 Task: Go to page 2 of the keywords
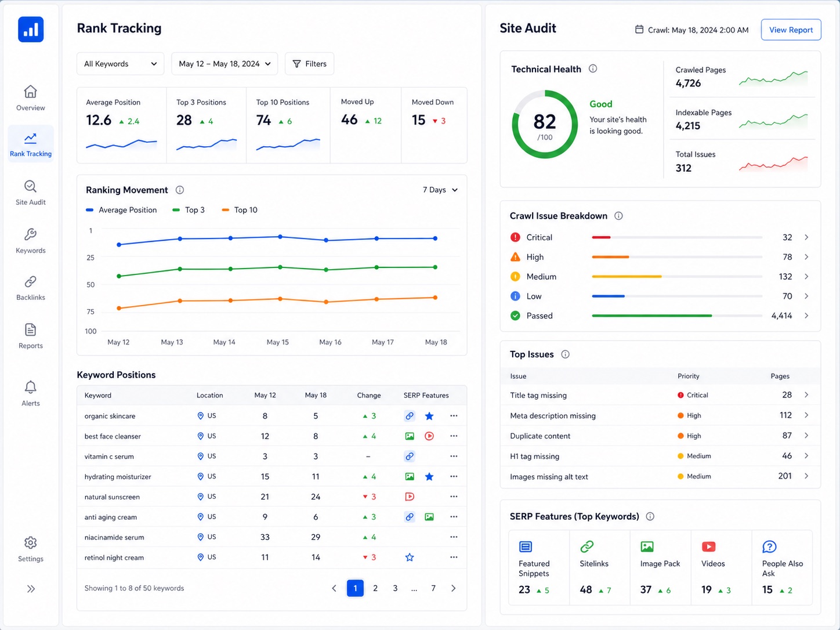coord(375,588)
